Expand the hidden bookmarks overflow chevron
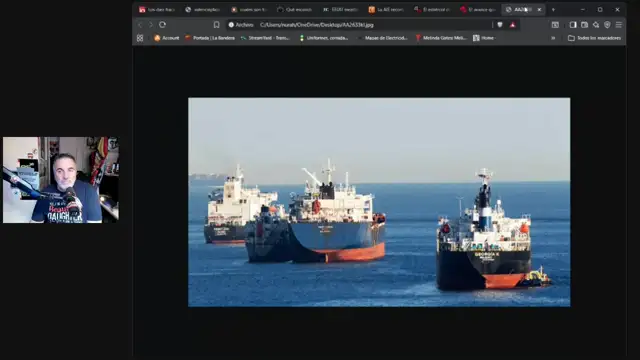This screenshot has width=640, height=360. pos(553,38)
